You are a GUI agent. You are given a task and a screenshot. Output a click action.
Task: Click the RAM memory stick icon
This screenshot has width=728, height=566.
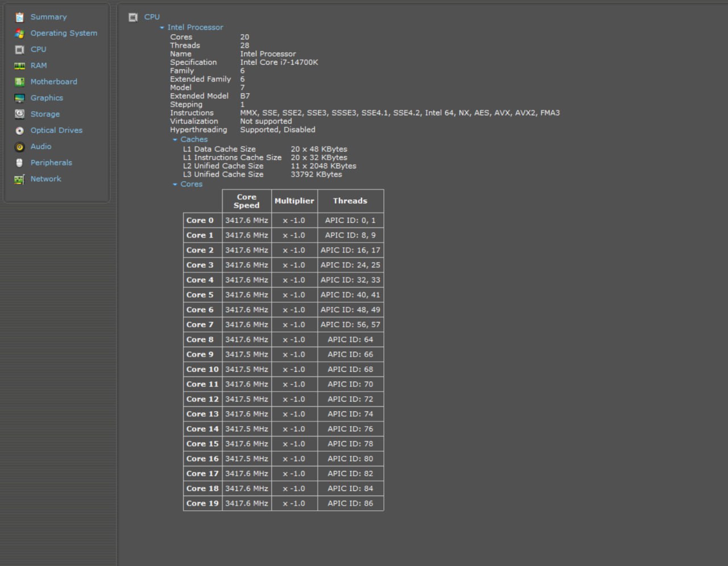point(20,66)
